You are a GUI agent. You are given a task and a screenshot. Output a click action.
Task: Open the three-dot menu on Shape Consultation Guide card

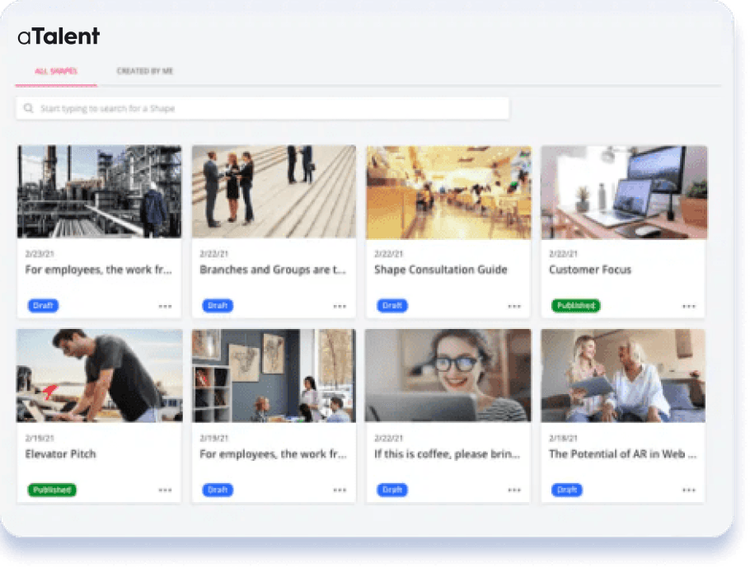pyautogui.click(x=514, y=306)
